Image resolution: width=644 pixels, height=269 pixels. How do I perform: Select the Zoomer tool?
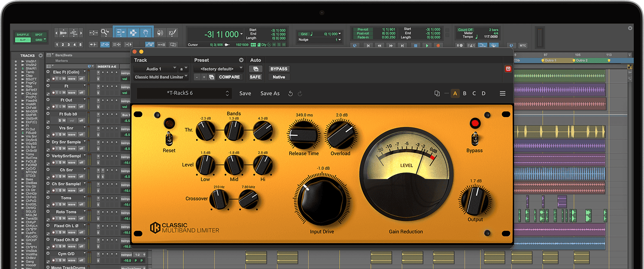tap(104, 33)
